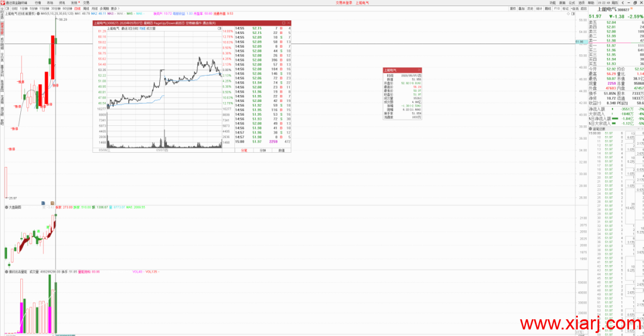The height and width of the screenshot is (336, 644).
Task: Click 最近2日分时 label in popup
Action: 130,29
